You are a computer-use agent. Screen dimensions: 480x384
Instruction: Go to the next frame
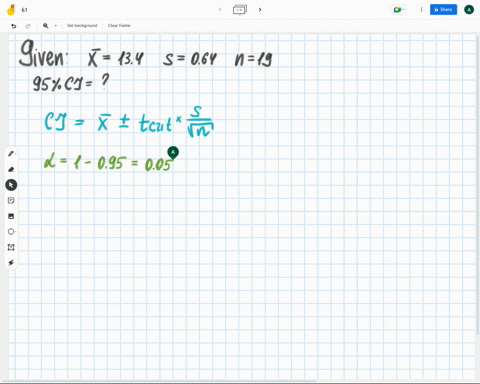point(260,9)
